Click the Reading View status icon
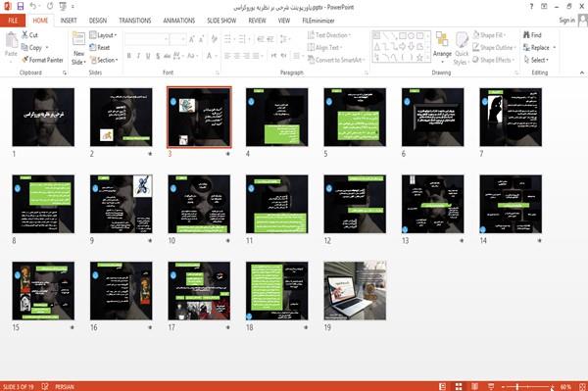The width and height of the screenshot is (588, 391). [x=474, y=386]
